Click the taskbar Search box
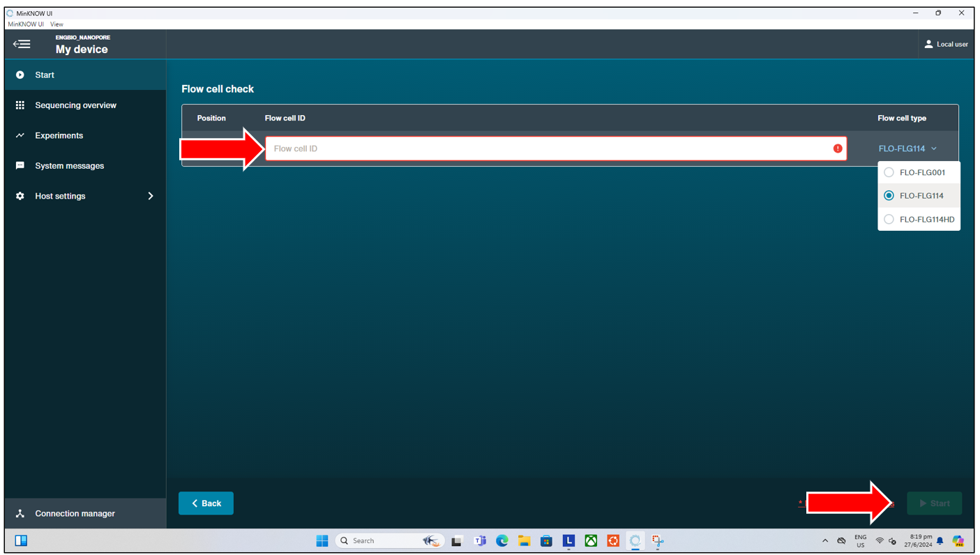The image size is (980, 555). coord(389,540)
